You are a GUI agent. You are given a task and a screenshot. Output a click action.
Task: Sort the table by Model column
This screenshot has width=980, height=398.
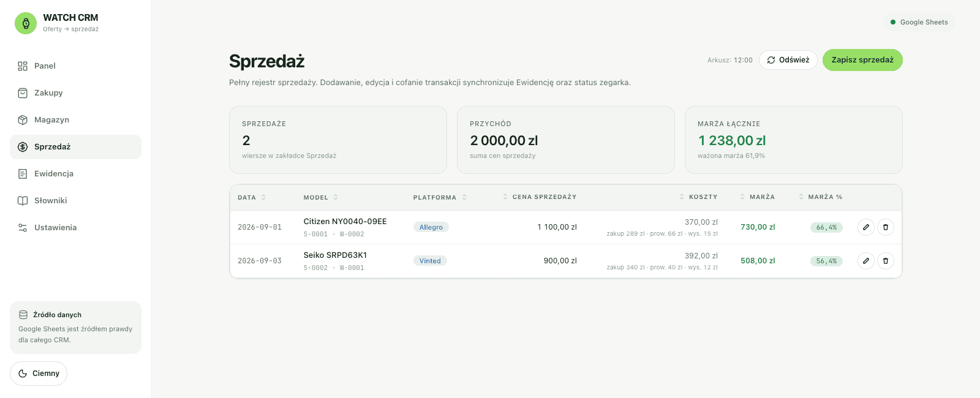point(321,197)
